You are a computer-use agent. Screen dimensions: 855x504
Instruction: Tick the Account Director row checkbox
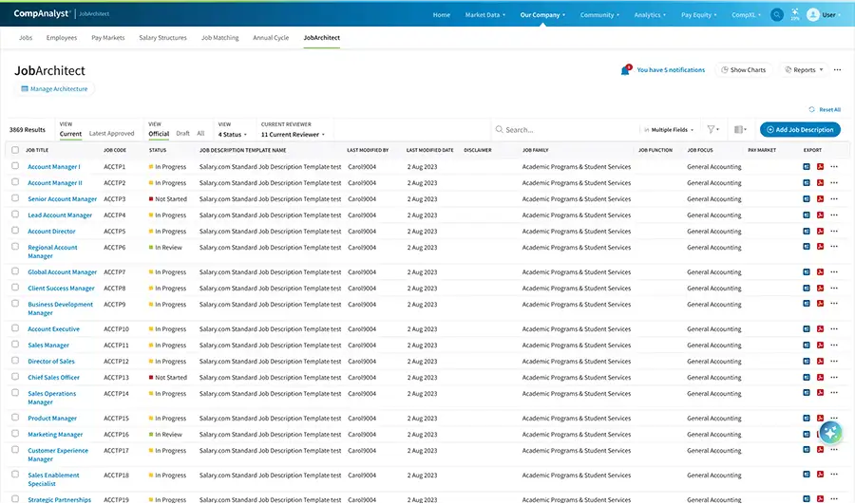coord(15,230)
